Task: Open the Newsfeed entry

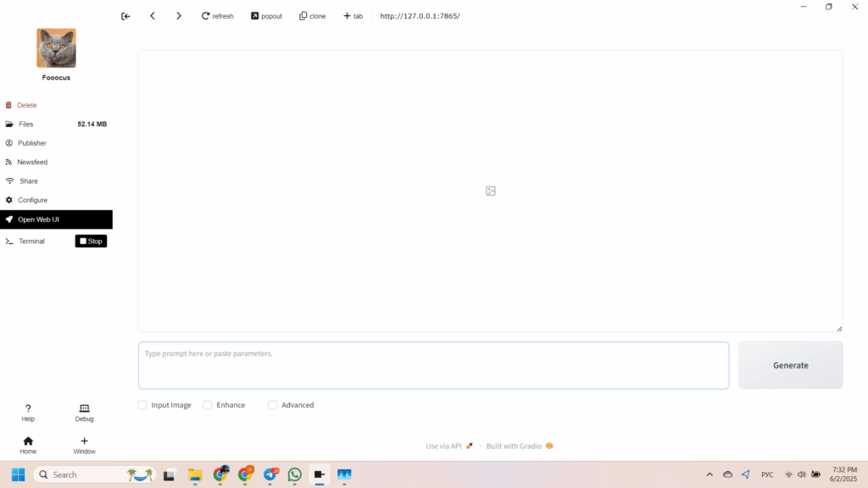Action: (x=57, y=162)
